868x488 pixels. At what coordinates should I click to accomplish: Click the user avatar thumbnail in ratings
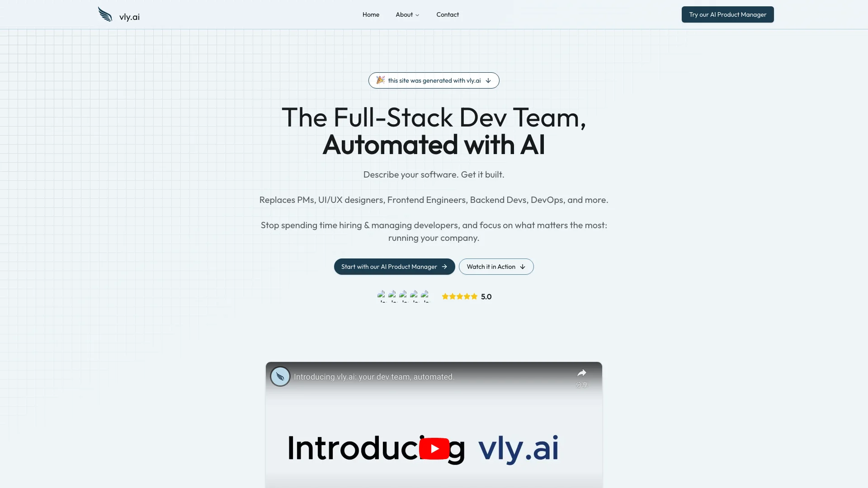[382, 296]
